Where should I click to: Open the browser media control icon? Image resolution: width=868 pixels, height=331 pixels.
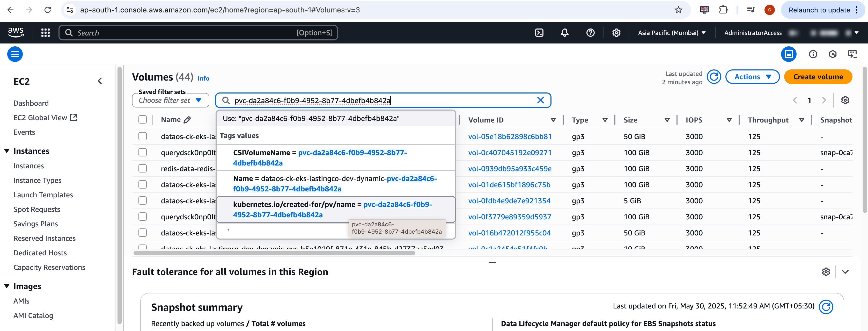[x=751, y=10]
